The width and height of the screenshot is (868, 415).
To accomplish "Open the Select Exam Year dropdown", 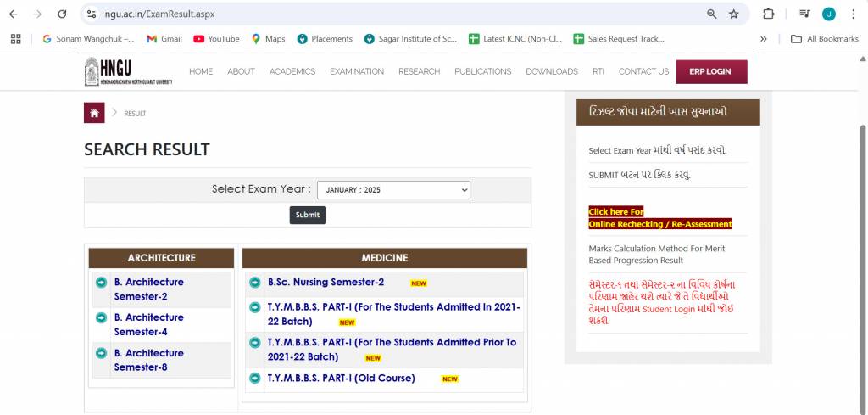I will point(393,190).
